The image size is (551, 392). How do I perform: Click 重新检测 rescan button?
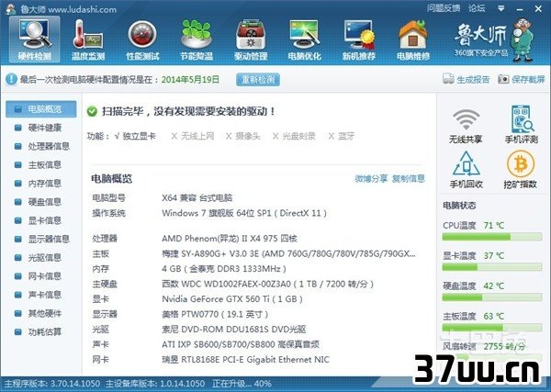[x=258, y=79]
